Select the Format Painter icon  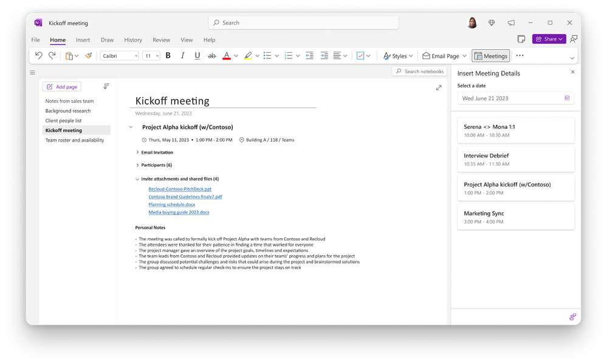[87, 55]
